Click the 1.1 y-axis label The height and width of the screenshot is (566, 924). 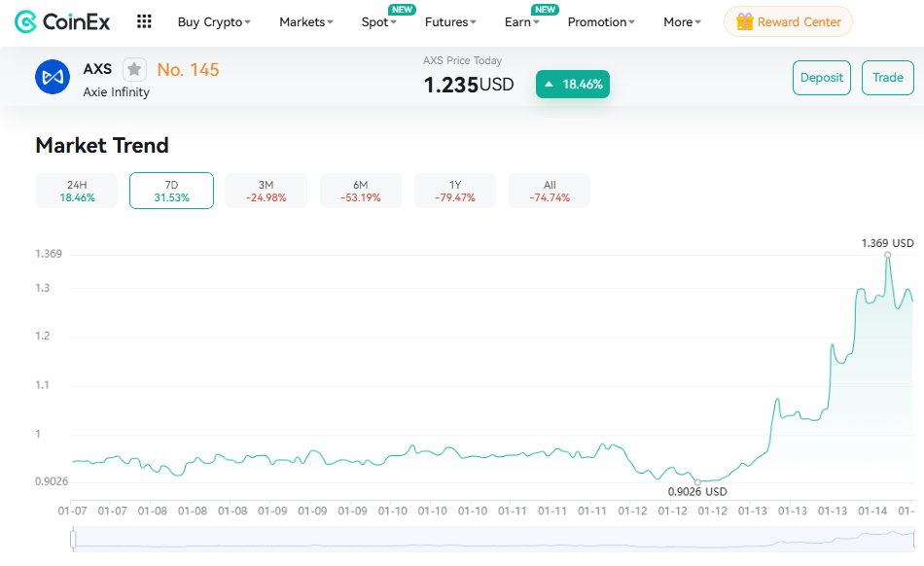click(42, 385)
